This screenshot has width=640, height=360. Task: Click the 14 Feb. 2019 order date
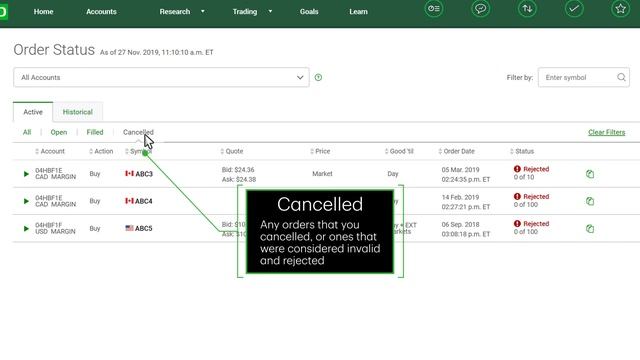tap(460, 197)
